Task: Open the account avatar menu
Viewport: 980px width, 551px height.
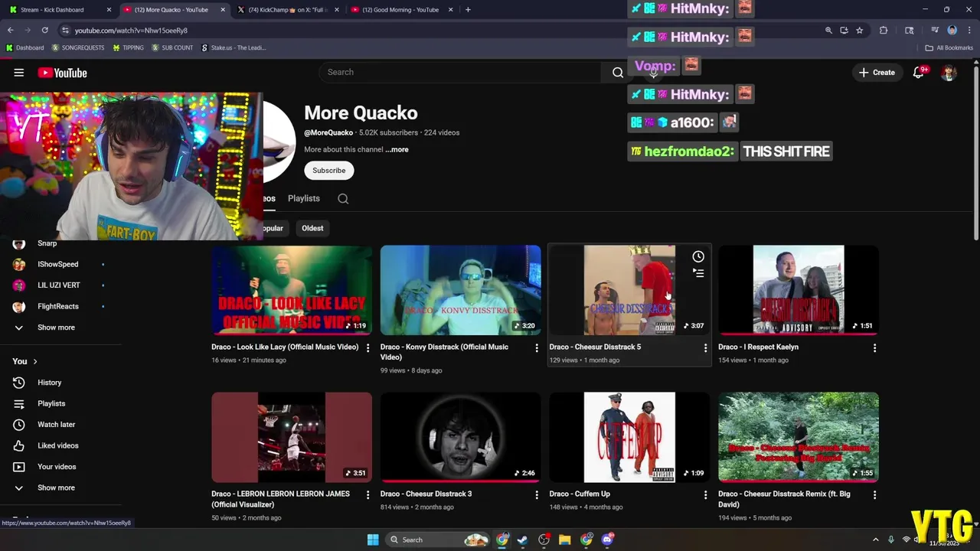Action: [949, 73]
